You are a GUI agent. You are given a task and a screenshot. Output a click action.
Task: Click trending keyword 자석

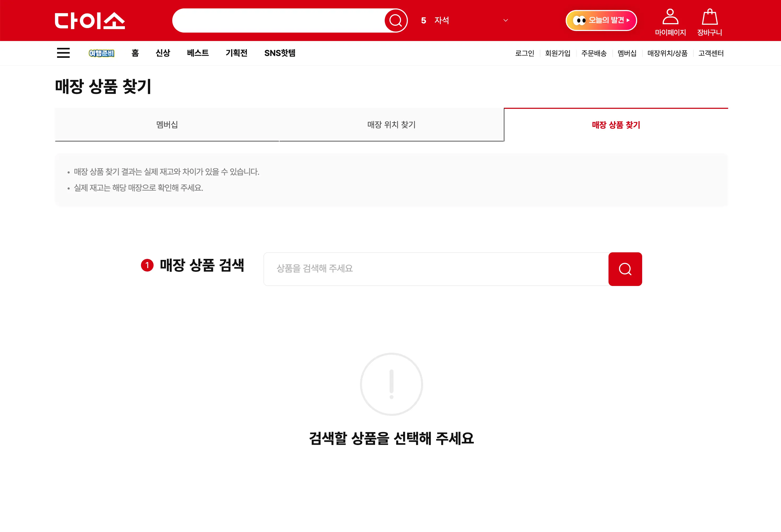tap(442, 21)
